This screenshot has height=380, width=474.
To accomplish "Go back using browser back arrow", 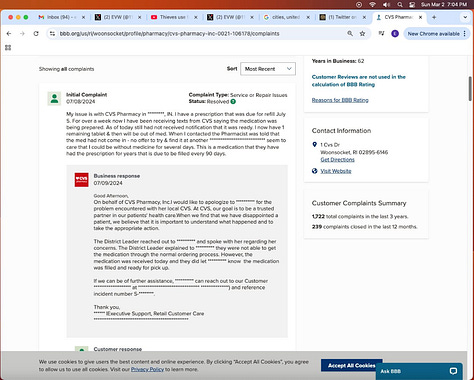I will 9,34.
